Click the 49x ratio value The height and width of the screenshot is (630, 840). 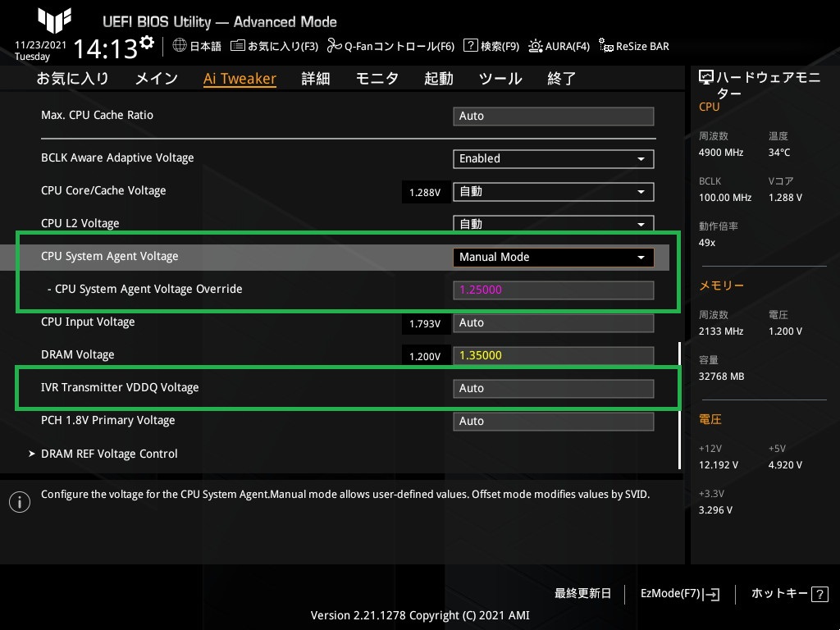(707, 243)
